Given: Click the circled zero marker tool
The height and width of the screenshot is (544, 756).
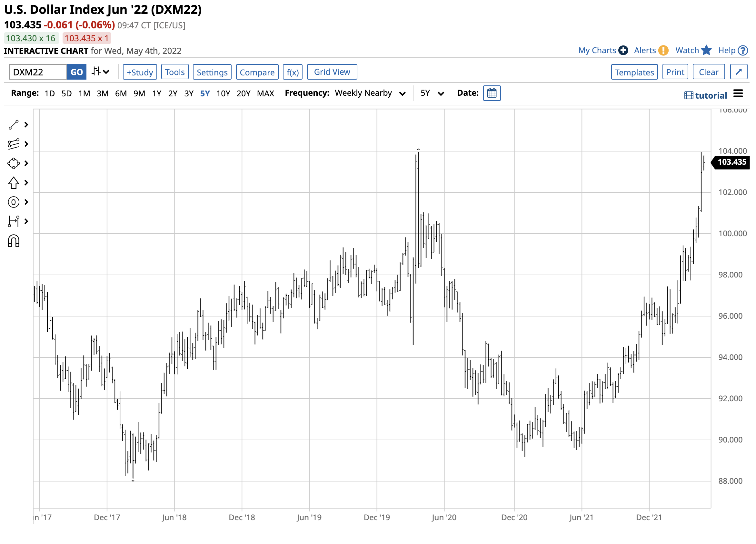Looking at the screenshot, I should [x=14, y=202].
